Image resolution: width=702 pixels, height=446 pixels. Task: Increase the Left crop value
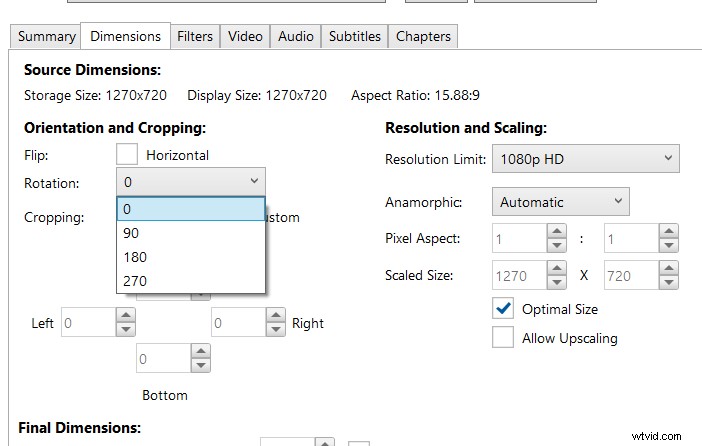(125, 316)
